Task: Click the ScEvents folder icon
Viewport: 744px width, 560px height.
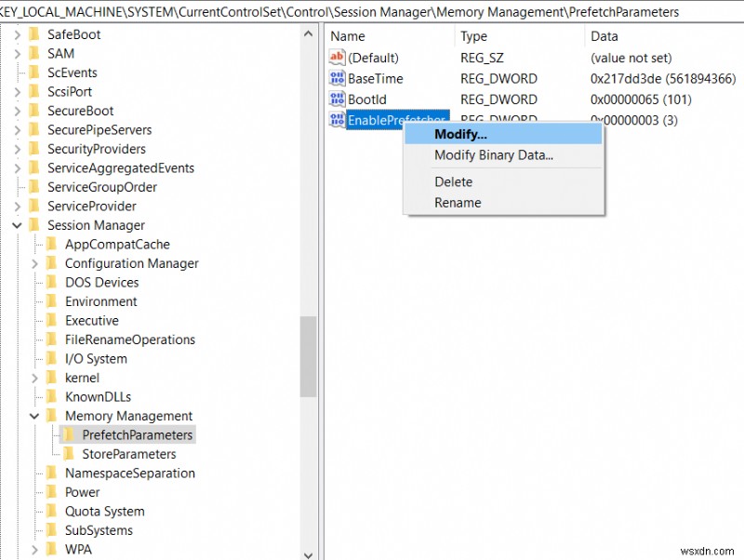Action: [x=34, y=73]
